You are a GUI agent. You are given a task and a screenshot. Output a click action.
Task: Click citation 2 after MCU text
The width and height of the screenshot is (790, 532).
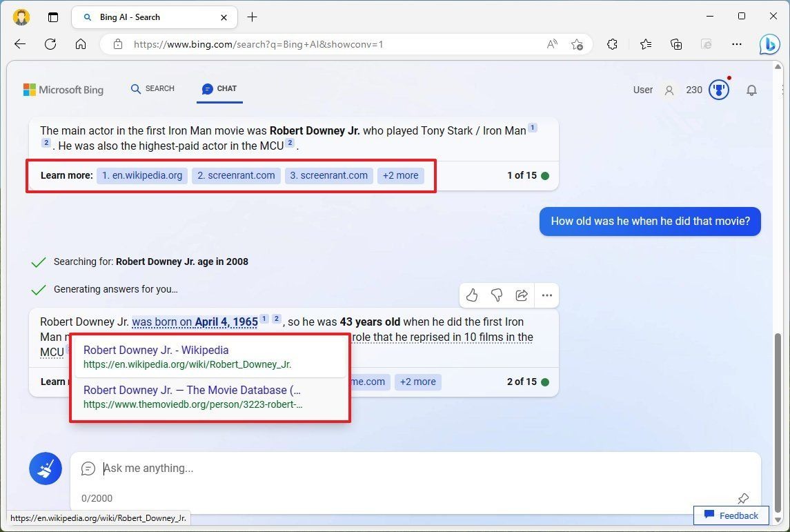[x=290, y=143]
